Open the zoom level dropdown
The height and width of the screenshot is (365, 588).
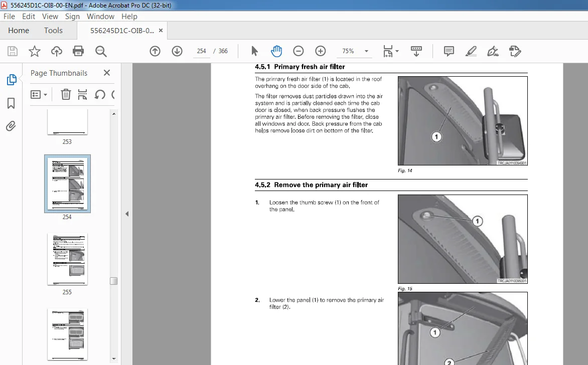[x=366, y=51]
